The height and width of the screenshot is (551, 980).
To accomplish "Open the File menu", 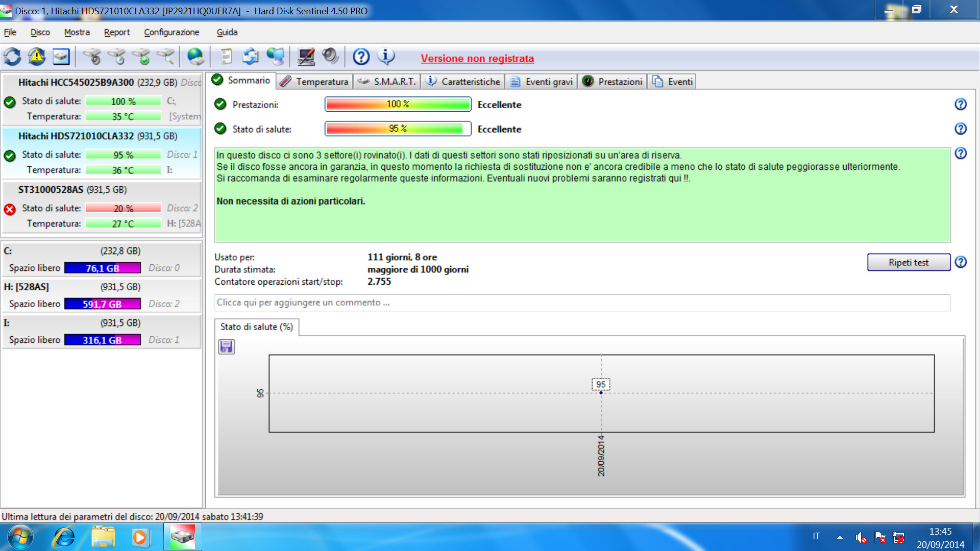I will (x=10, y=32).
